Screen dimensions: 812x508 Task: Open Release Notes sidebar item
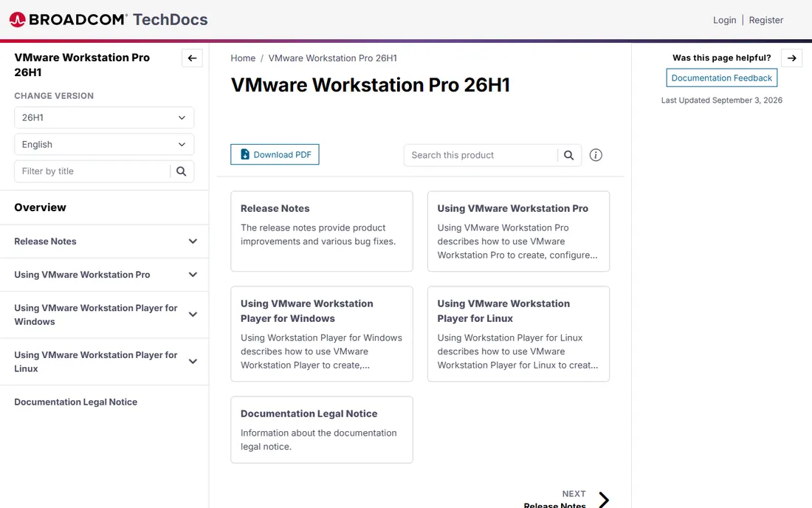45,241
